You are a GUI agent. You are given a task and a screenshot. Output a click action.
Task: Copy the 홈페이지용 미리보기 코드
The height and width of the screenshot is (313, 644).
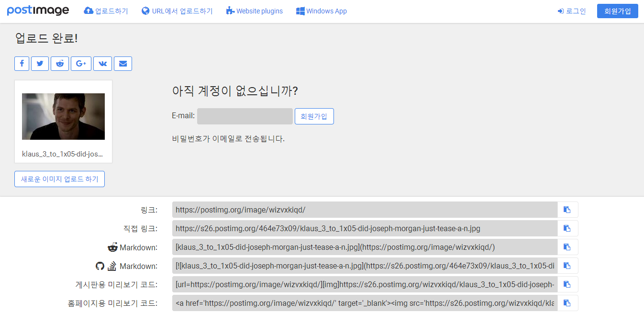coord(568,303)
